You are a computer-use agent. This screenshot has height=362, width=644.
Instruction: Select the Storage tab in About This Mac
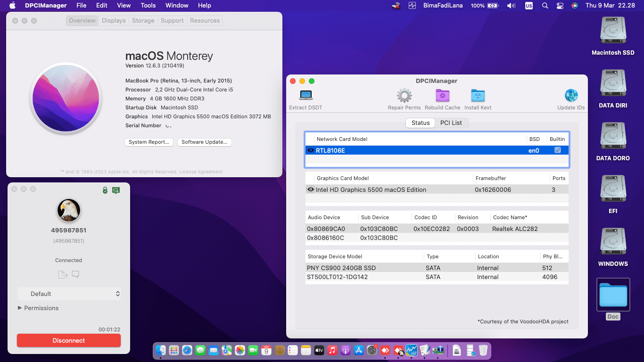tap(143, 21)
